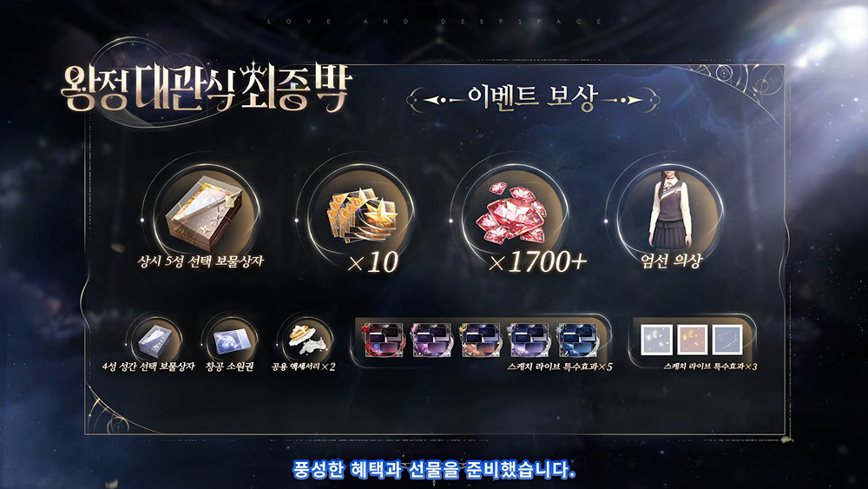Screen dimensions: 868x489
Task: Pick the blue snowflake-framed sketch effect thumbnail
Action: 578,340
